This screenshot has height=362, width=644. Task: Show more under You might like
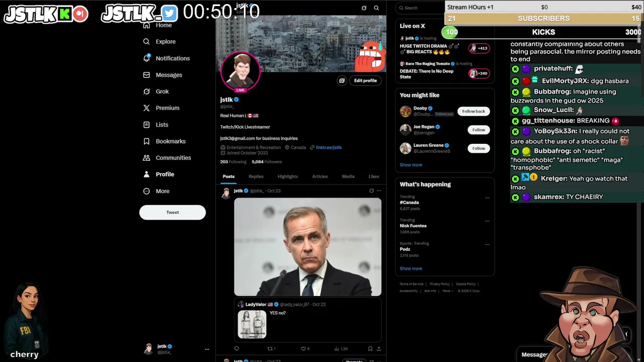point(411,165)
